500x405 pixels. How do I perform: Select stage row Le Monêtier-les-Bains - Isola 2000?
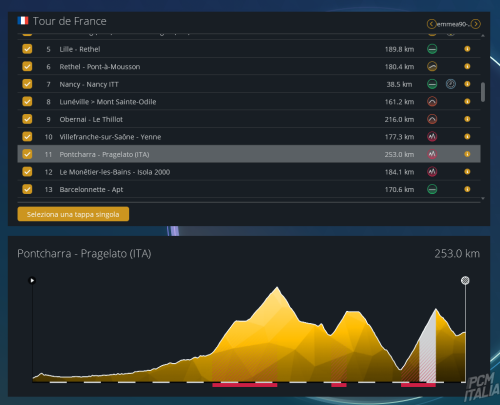(249, 172)
